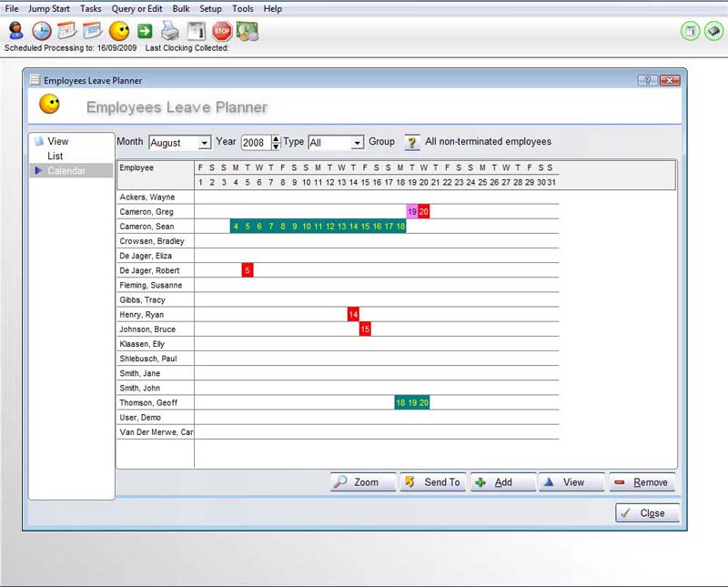Click the Group selection question mark icon
The image size is (728, 587).
(x=412, y=143)
